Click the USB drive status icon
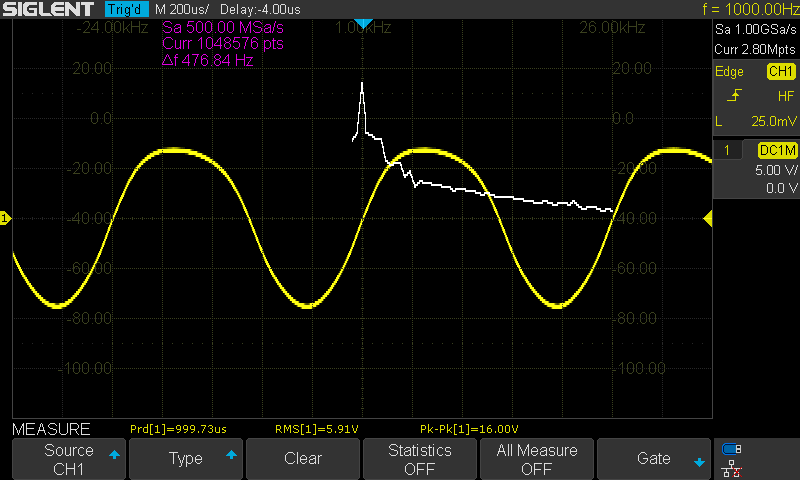Screen dimensions: 800x480 732,448
